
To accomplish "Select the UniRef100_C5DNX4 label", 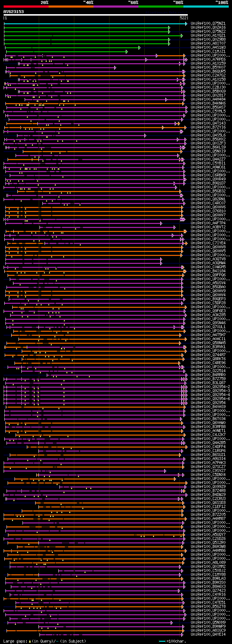I will tap(208, 475).
